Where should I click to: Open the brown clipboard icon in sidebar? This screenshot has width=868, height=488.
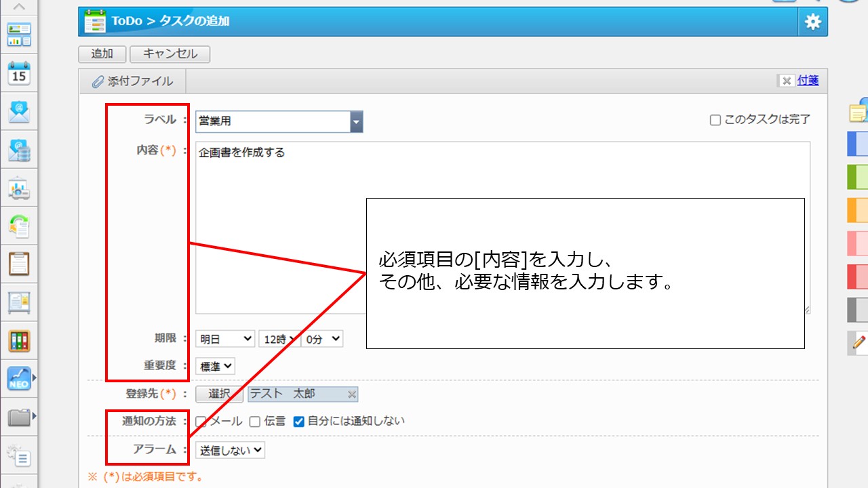19,264
